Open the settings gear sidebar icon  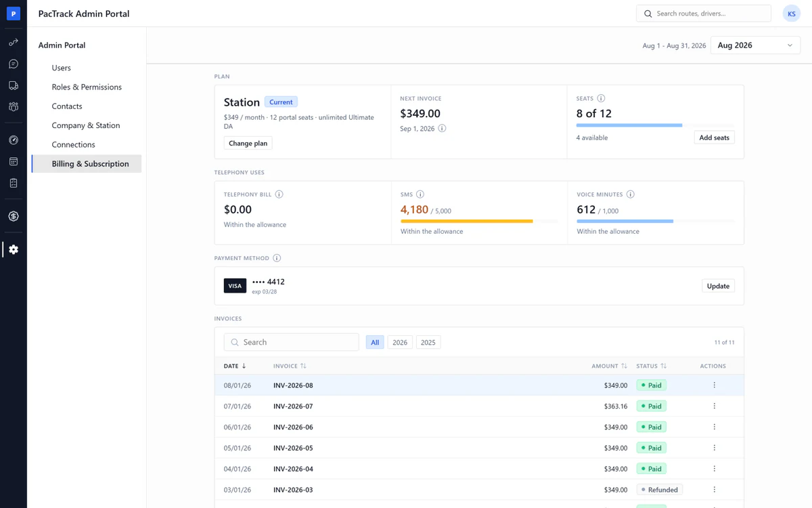pyautogui.click(x=14, y=249)
